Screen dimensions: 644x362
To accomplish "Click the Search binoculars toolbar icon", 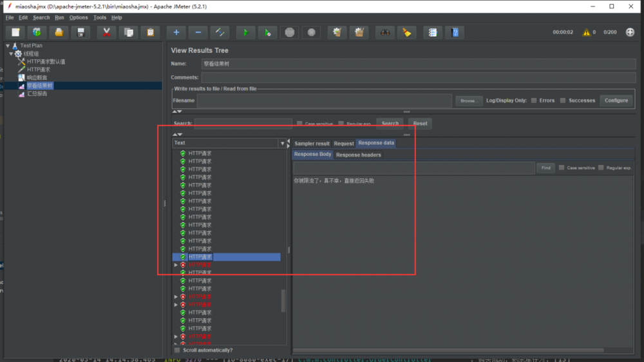I will coord(384,32).
